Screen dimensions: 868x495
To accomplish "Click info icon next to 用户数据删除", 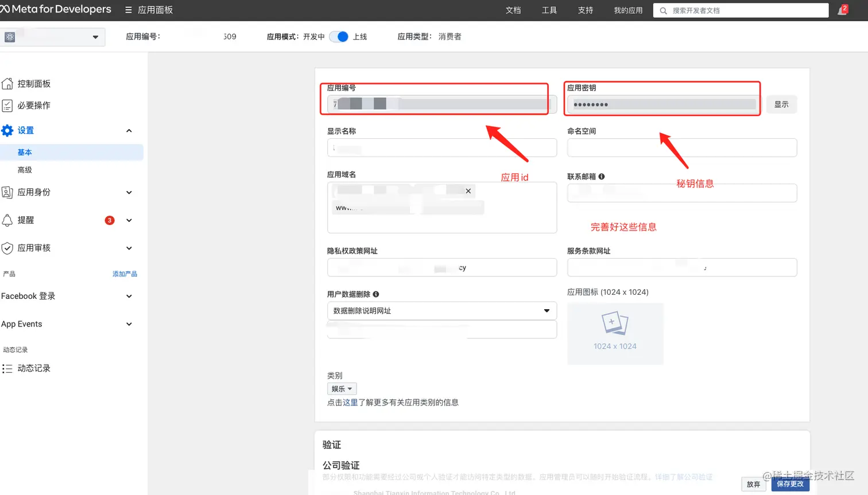I will click(x=376, y=294).
